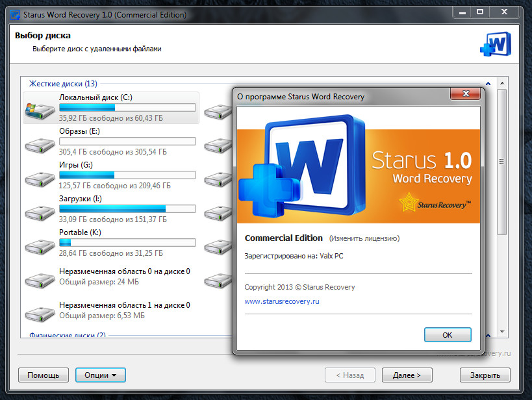Image resolution: width=532 pixels, height=400 pixels.
Task: Click the Далее button
Action: 407,375
